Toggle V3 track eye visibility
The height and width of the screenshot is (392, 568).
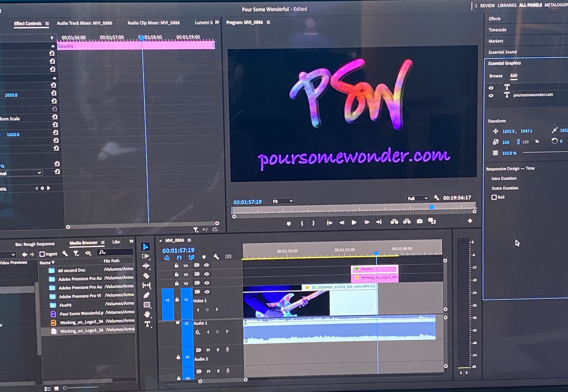coord(207,274)
